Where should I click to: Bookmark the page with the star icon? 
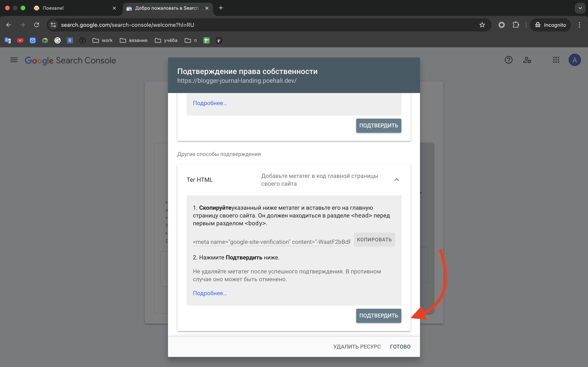tap(482, 25)
